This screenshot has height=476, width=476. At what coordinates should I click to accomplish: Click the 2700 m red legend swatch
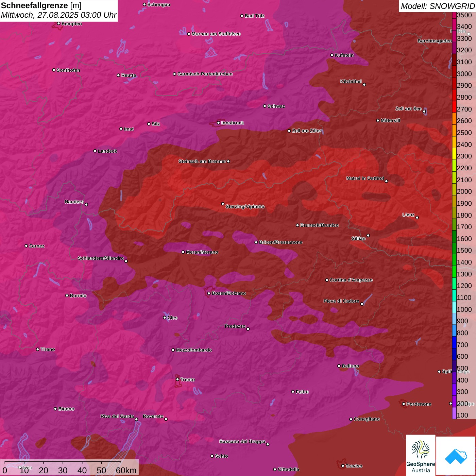coord(454,106)
